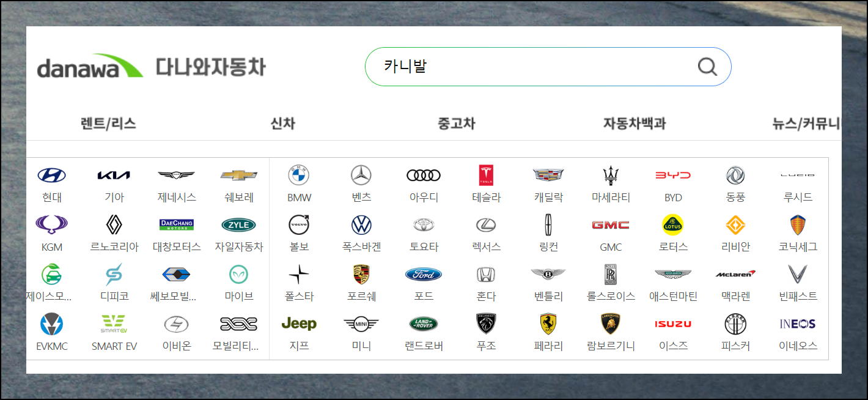The height and width of the screenshot is (400, 868).
Task: Select the Fisker logo
Action: pyautogui.click(x=735, y=324)
